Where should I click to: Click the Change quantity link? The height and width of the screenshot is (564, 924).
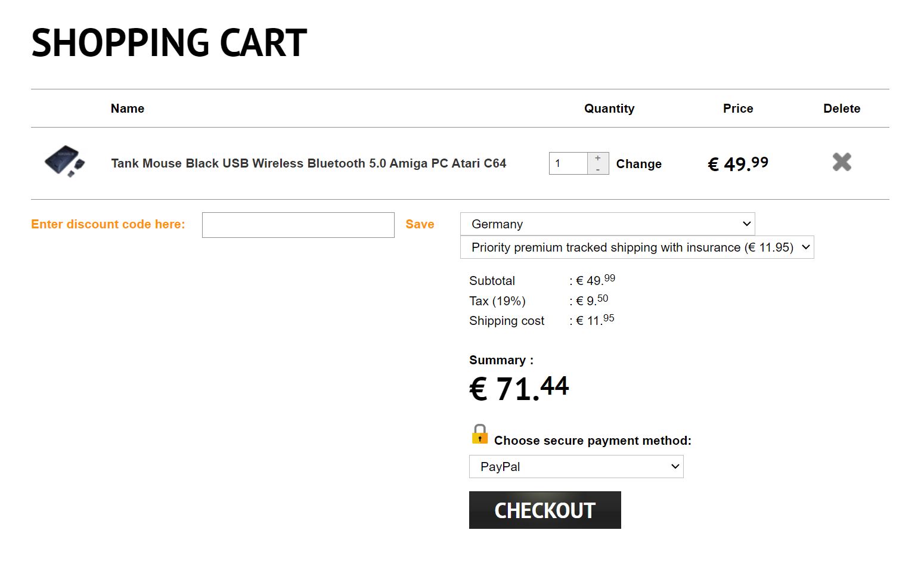tap(638, 164)
